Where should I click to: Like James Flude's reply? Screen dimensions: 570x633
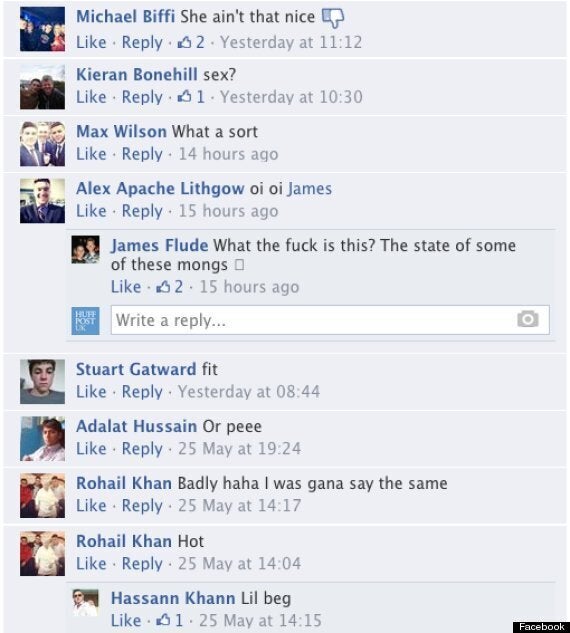(x=126, y=287)
